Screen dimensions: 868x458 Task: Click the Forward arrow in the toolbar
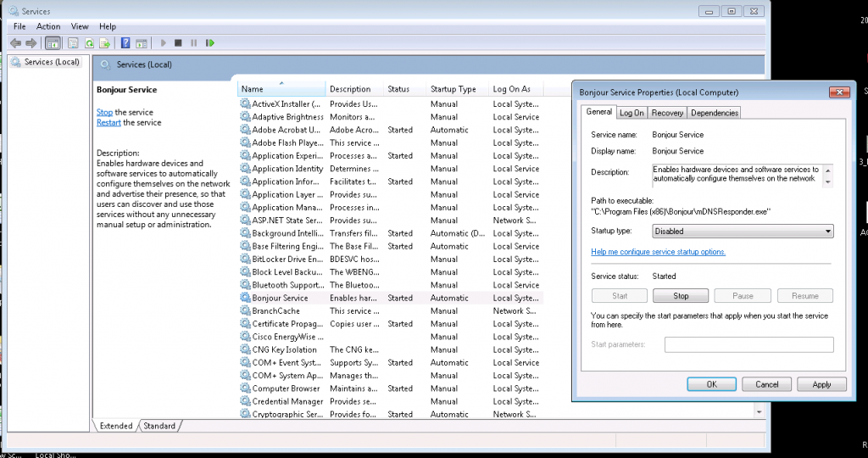click(31, 43)
